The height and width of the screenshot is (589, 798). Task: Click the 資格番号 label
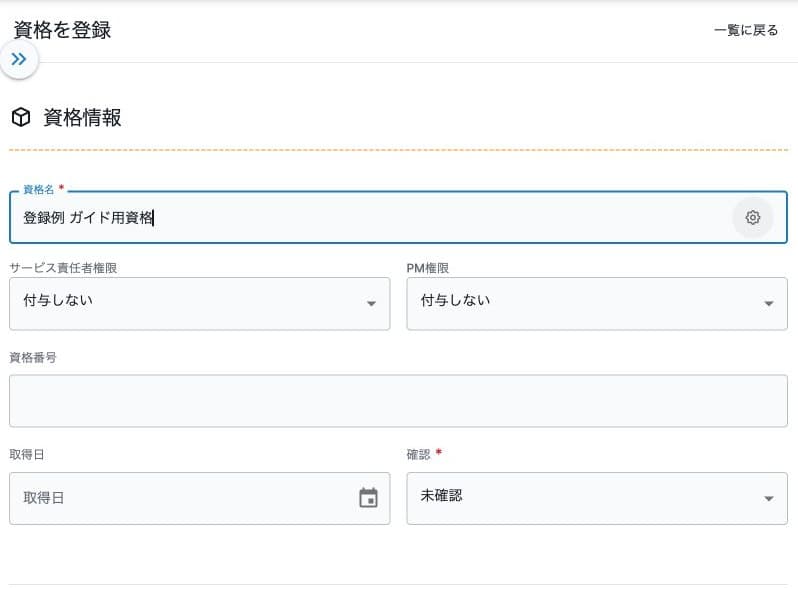click(x=33, y=357)
